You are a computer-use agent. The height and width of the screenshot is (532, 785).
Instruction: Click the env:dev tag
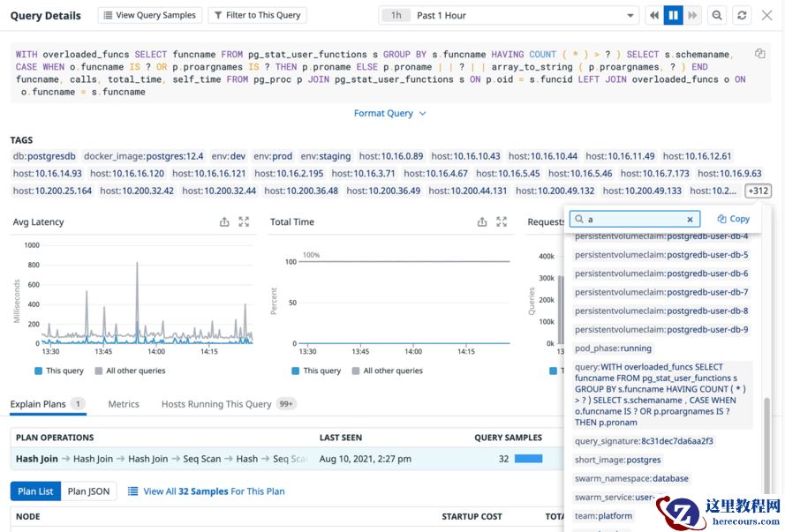229,156
